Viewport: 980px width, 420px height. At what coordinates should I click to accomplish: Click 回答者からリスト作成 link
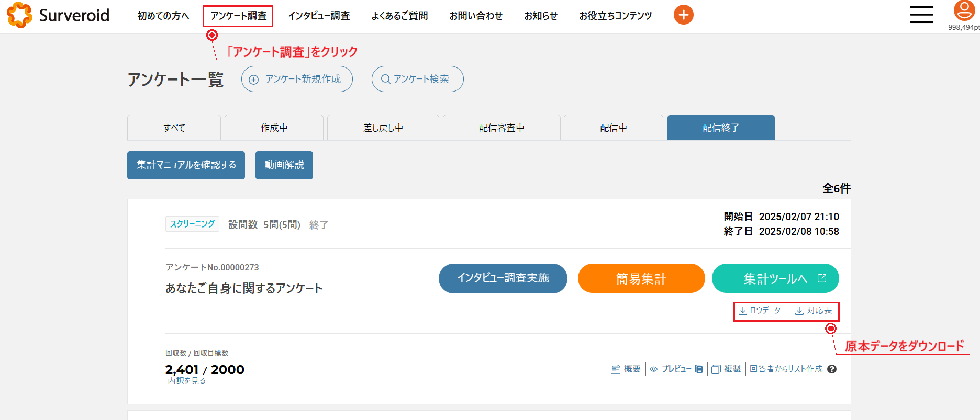(x=786, y=369)
